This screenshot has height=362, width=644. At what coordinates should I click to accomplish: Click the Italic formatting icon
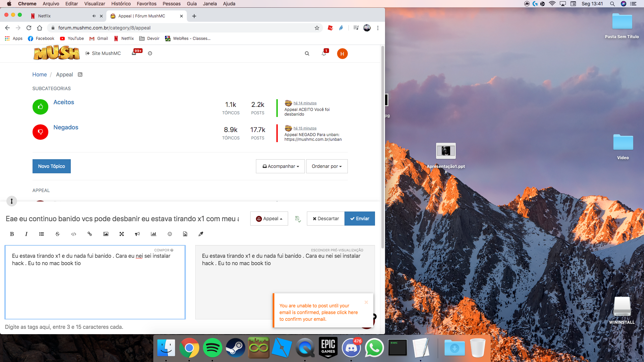(x=26, y=233)
